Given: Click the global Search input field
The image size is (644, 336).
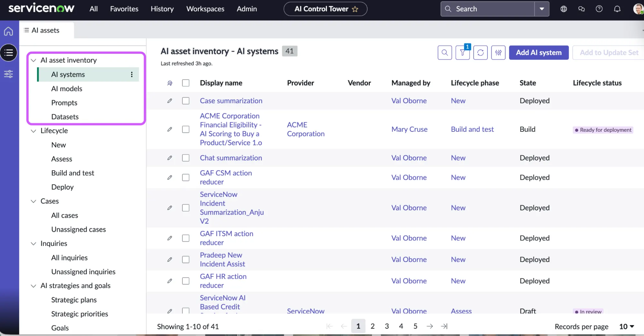Looking at the screenshot, I should 487,9.
